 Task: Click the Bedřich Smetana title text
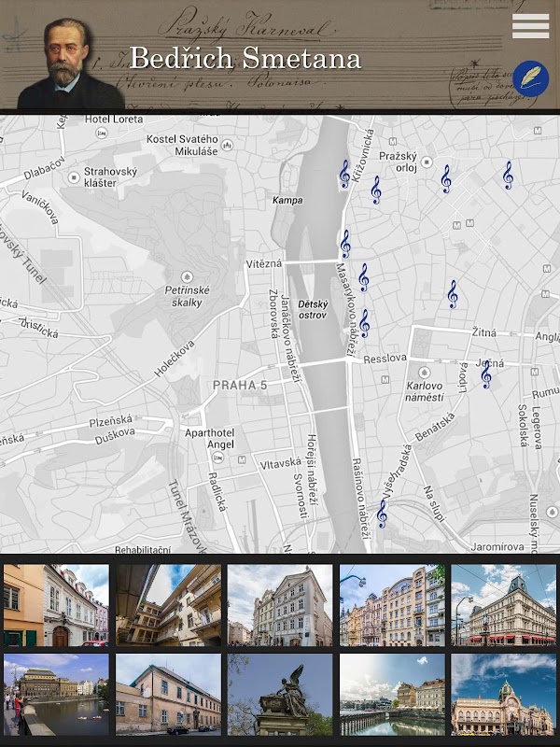(x=245, y=59)
